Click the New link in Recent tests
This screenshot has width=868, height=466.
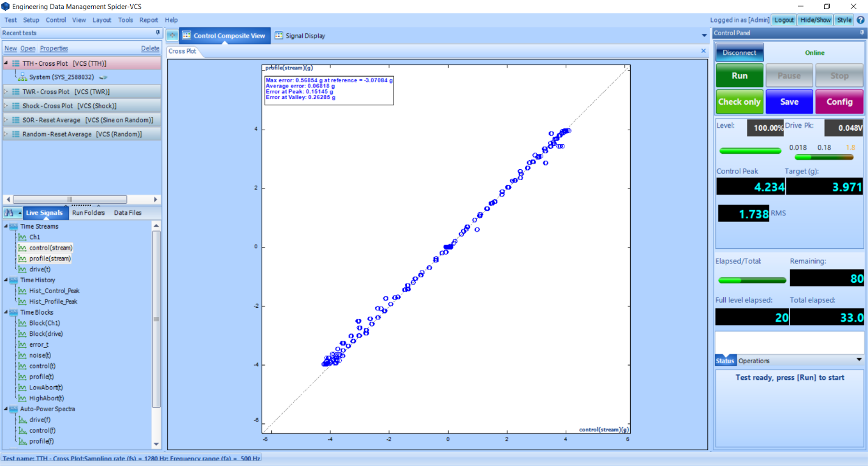10,48
